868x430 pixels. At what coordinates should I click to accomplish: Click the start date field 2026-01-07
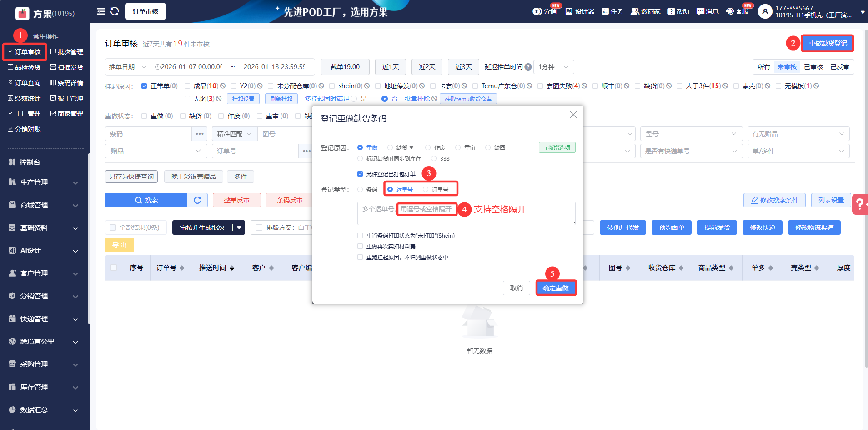[191, 67]
